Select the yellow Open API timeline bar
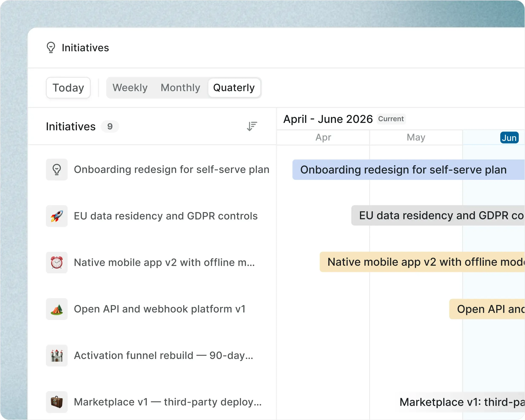The image size is (525, 420). click(487, 309)
